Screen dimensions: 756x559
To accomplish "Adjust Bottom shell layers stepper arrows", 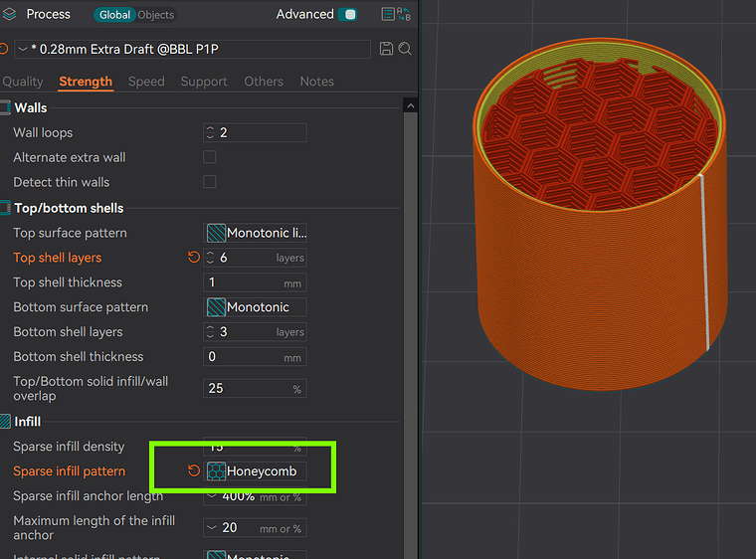I will pyautogui.click(x=210, y=332).
